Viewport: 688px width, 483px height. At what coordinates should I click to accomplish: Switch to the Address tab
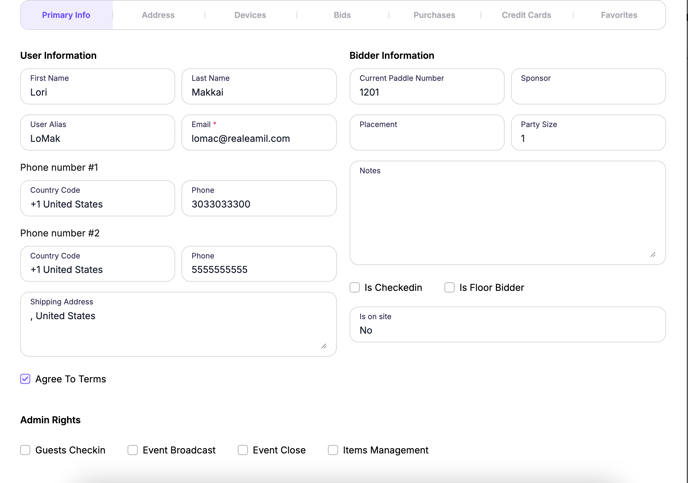pyautogui.click(x=158, y=15)
